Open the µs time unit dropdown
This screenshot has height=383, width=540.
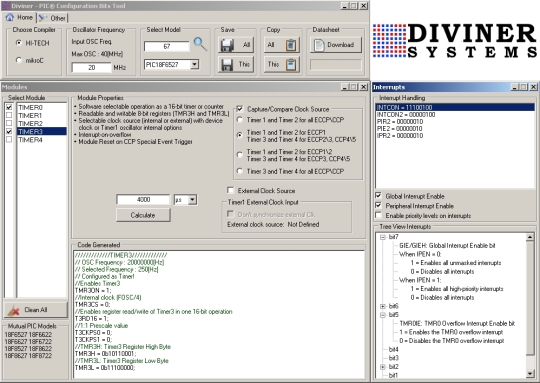coord(193,200)
